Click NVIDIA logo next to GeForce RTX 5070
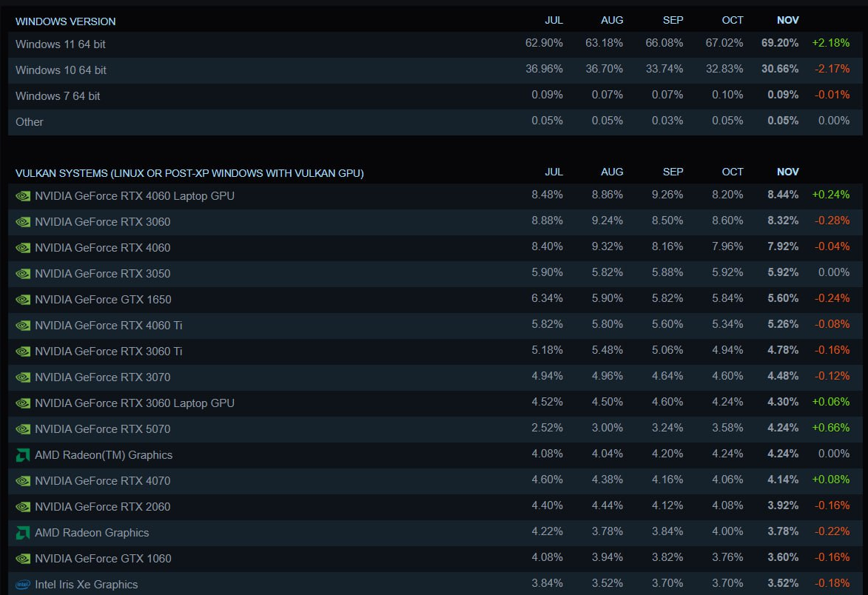868x595 pixels. coord(23,429)
